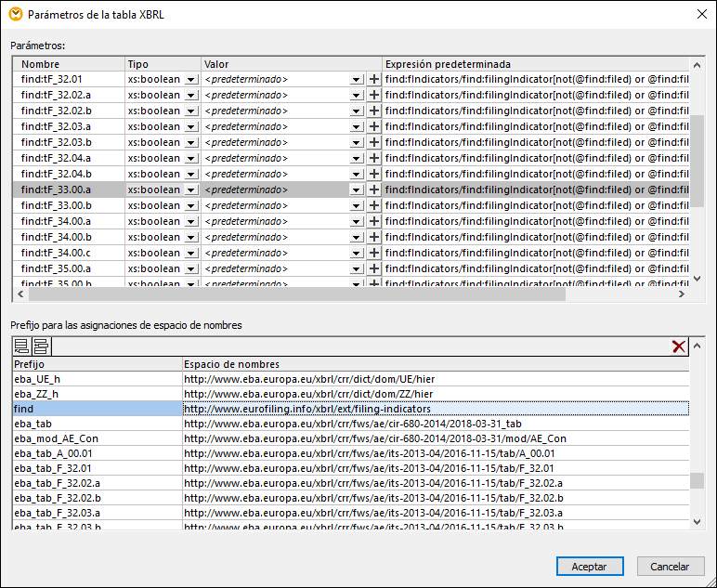Click the plus button in the find:tF_33.00.a row
Image resolution: width=717 pixels, height=588 pixels.
pyautogui.click(x=374, y=189)
